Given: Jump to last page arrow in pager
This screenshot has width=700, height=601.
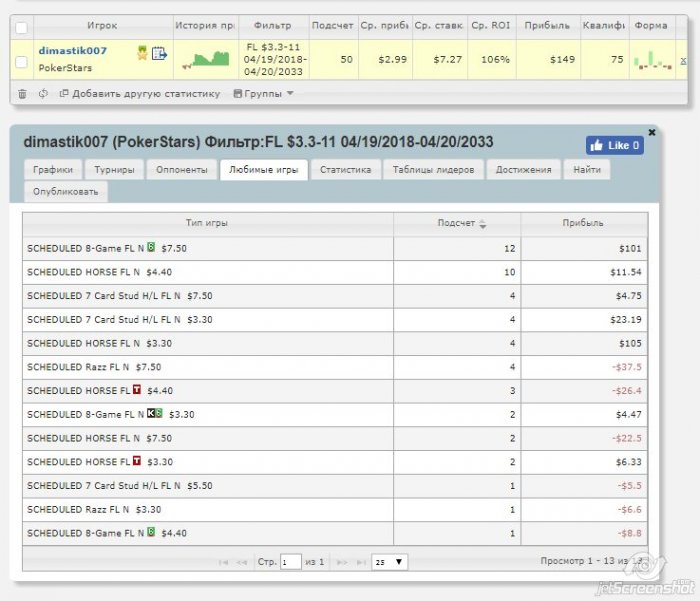Looking at the screenshot, I should [x=361, y=562].
